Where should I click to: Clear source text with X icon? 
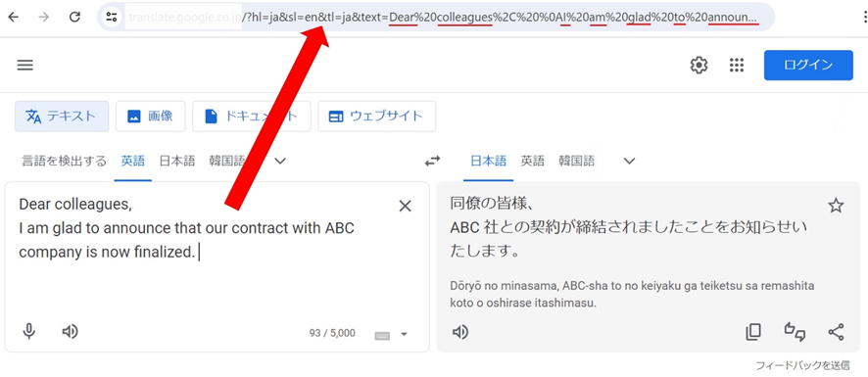pos(406,207)
